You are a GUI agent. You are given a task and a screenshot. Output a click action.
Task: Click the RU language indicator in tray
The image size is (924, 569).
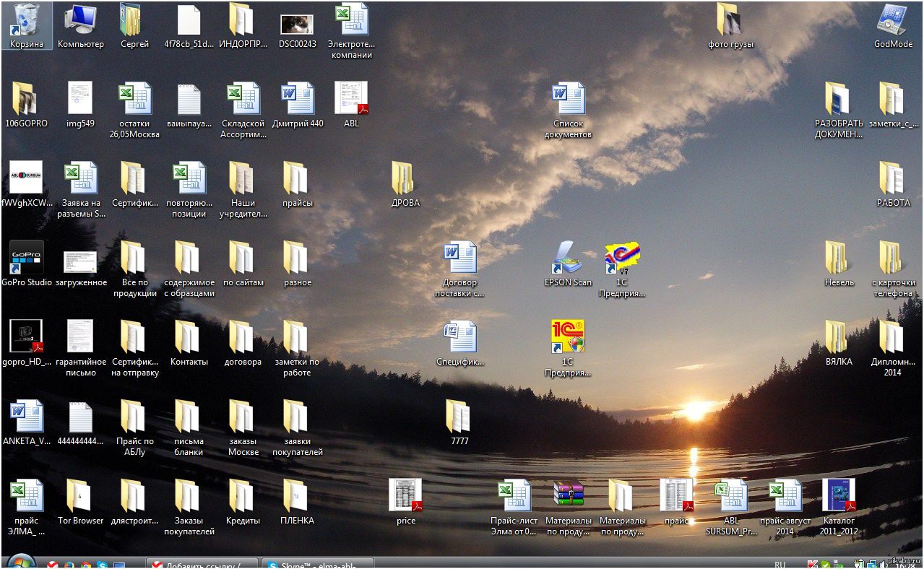780,564
